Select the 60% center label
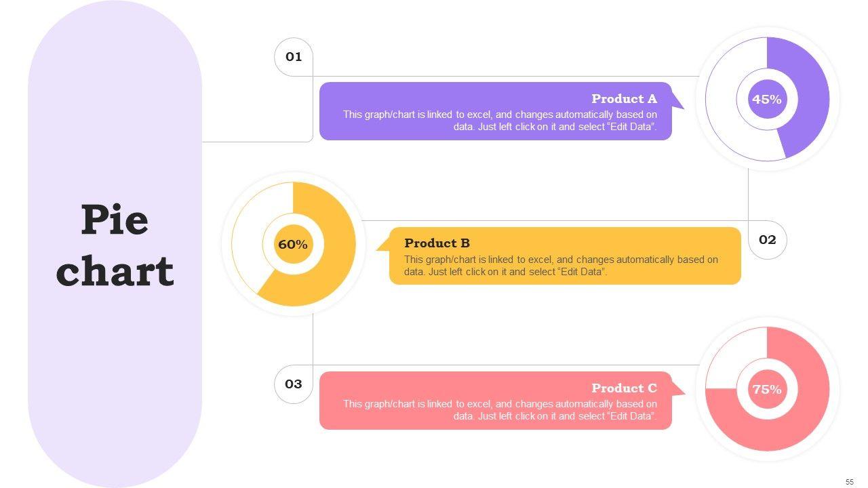The image size is (868, 488). tap(293, 244)
